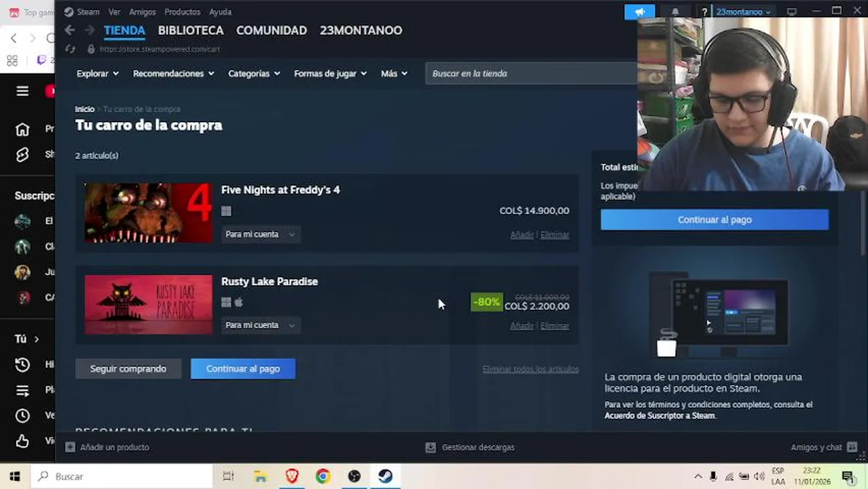Screen dimensions: 868x489
Task: Click the Shorts icon in the background sidebar
Action: 22,155
